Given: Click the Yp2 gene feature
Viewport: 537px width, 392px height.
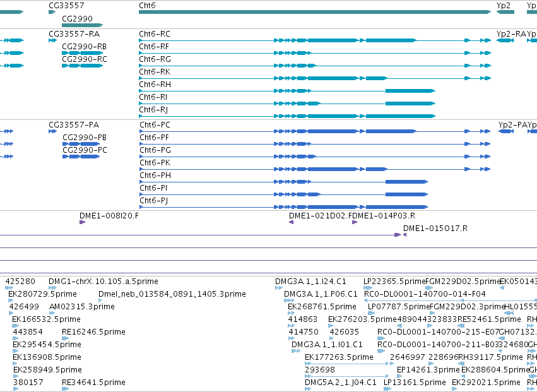Looking at the screenshot, I should pyautogui.click(x=505, y=12).
